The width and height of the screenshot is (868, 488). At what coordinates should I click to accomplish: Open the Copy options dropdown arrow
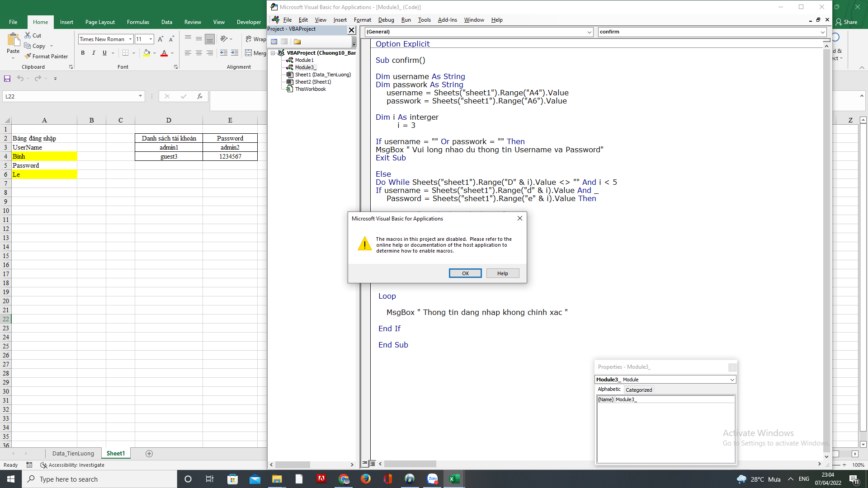click(52, 46)
